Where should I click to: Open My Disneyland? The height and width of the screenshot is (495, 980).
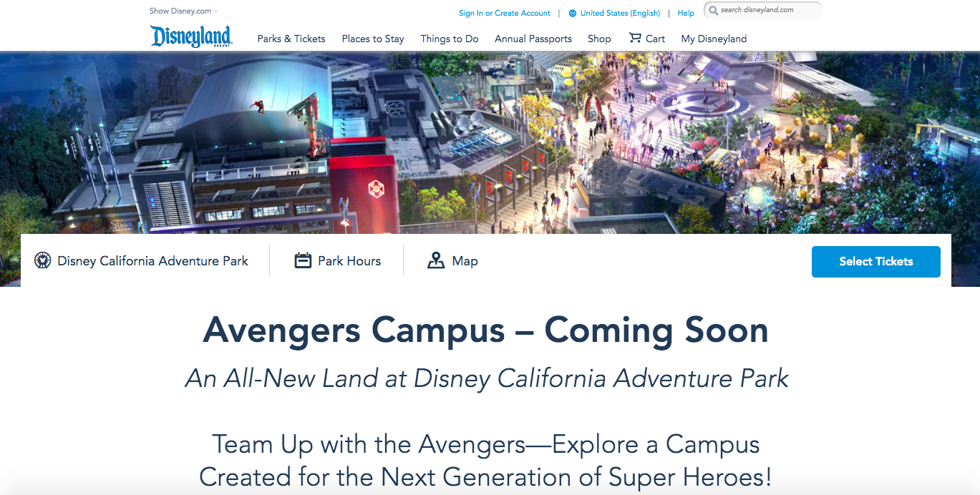[714, 39]
